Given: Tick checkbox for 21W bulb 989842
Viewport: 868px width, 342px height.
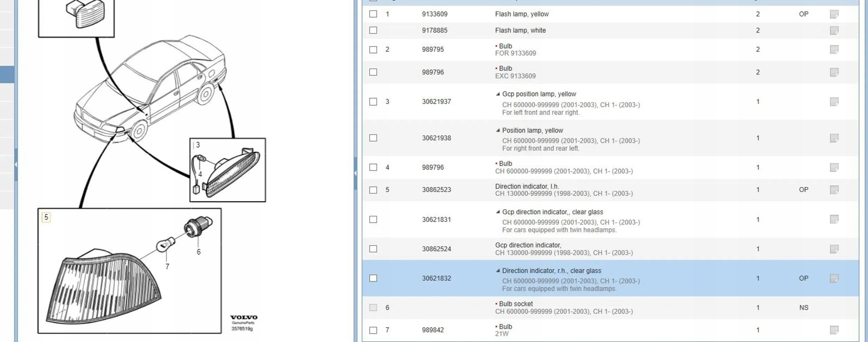Looking at the screenshot, I should [373, 330].
